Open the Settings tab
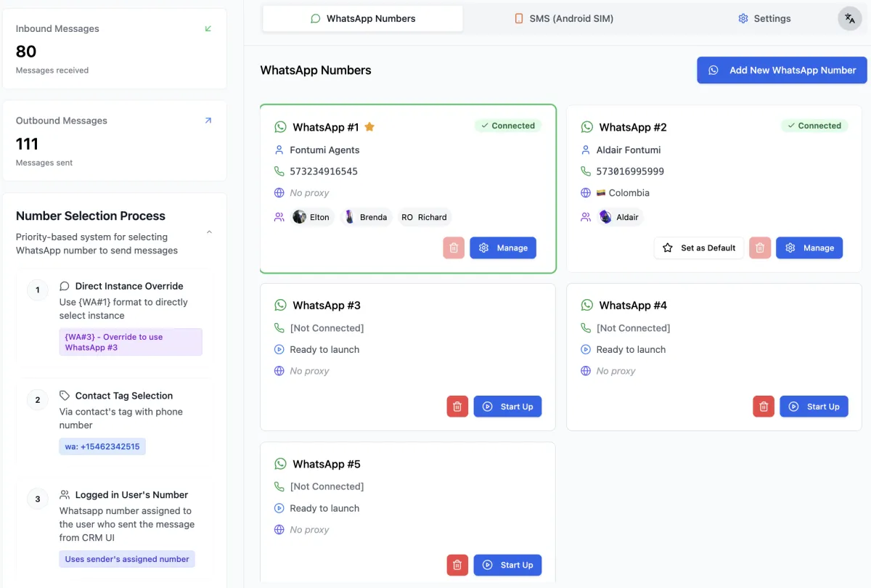This screenshot has width=871, height=588. tap(764, 19)
